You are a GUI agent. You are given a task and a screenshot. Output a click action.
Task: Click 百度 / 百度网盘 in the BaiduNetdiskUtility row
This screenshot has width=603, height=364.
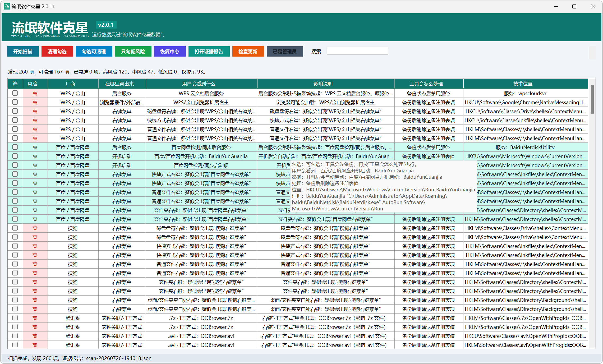click(73, 147)
